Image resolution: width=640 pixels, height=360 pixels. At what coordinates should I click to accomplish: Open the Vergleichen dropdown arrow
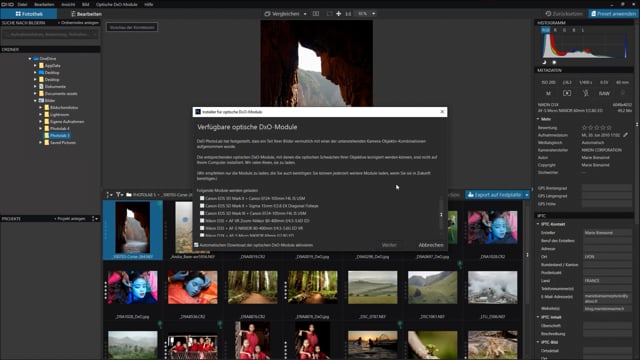(305, 14)
